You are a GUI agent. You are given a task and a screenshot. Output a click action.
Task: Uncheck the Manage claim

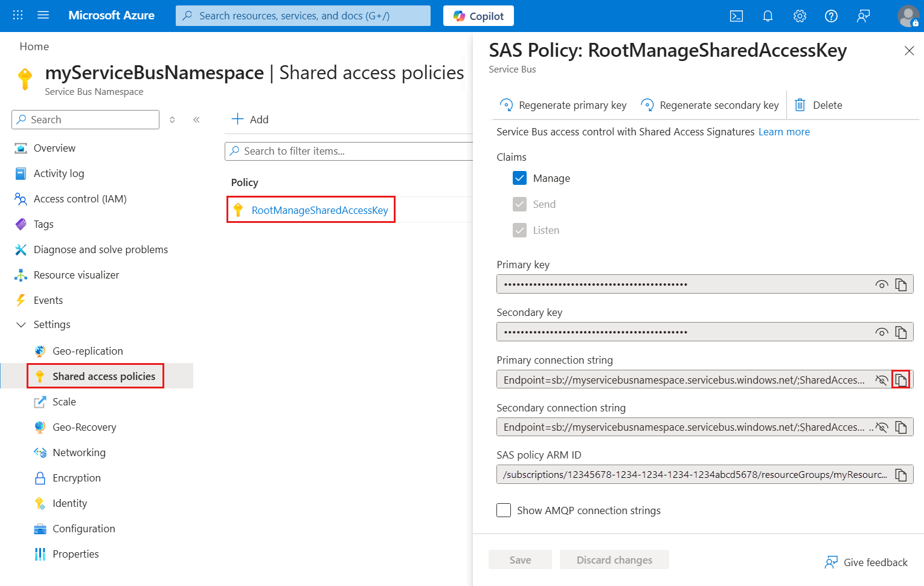pos(520,178)
